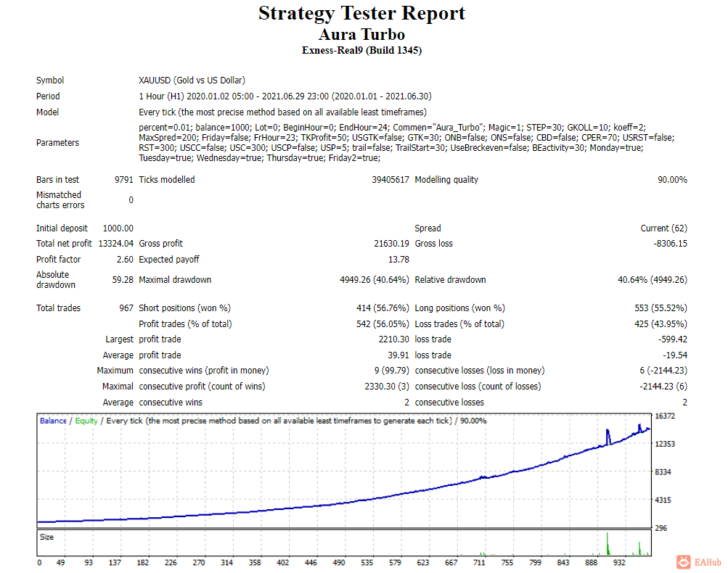Click maximal consecutive loss -2144.23 (6)

point(663,386)
